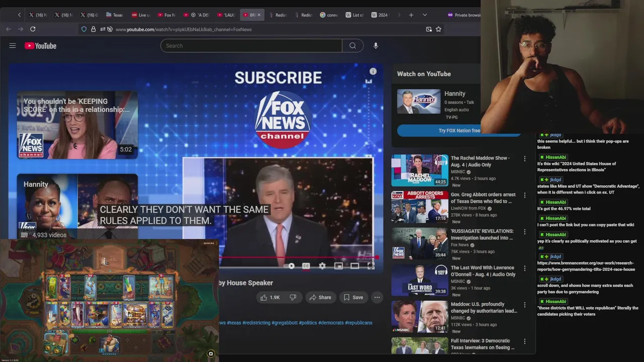Open the site padlock information
The image size is (644, 362).
tap(93, 29)
